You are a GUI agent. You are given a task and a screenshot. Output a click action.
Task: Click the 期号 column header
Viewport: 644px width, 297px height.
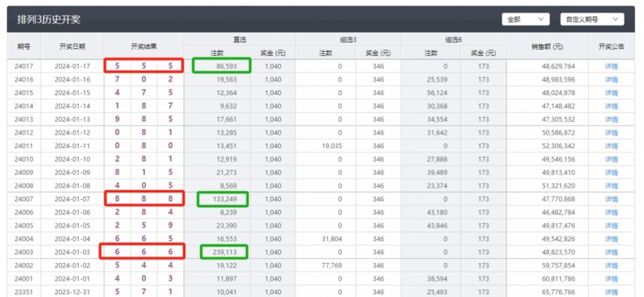[23, 46]
